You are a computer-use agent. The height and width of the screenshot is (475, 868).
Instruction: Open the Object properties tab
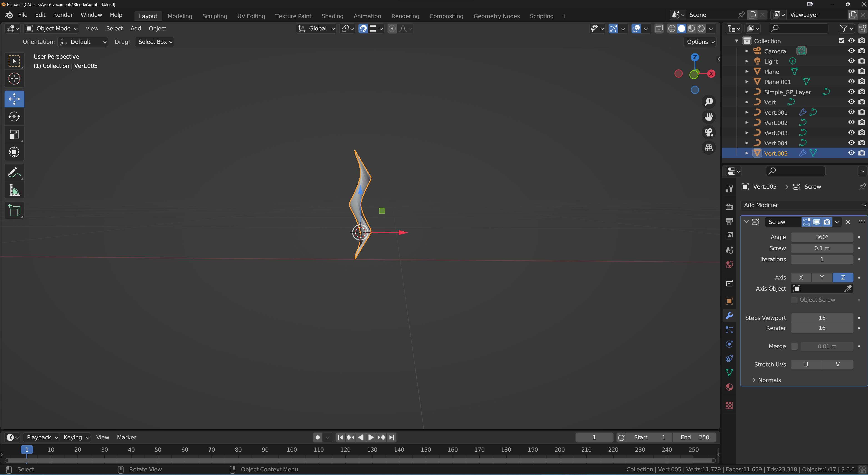[x=729, y=301]
